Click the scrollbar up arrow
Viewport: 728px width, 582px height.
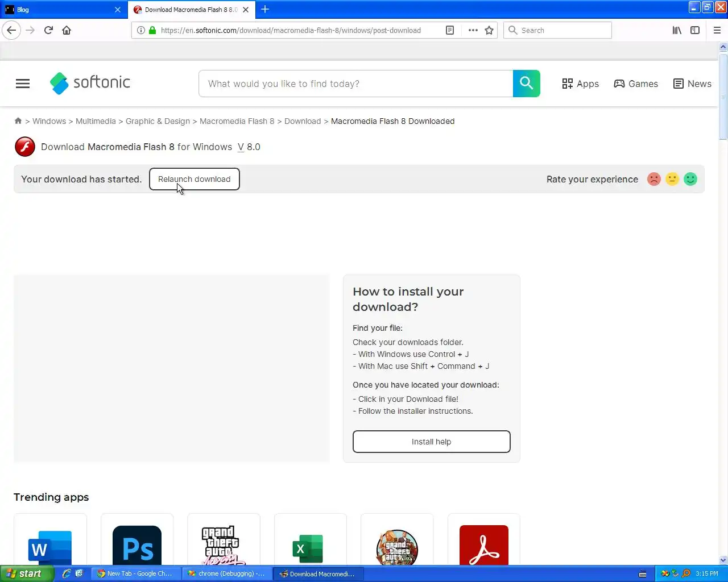pyautogui.click(x=723, y=47)
